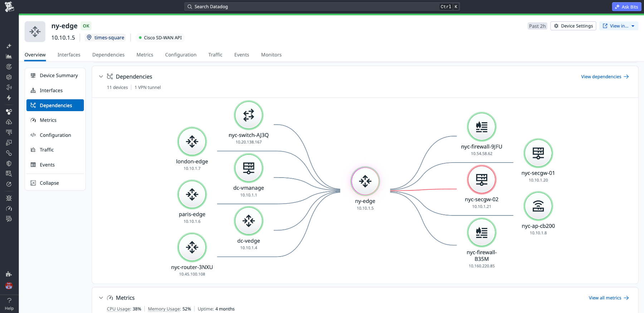Select the nyc-switch-AJ3Q switch node
The image size is (644, 313).
click(249, 115)
